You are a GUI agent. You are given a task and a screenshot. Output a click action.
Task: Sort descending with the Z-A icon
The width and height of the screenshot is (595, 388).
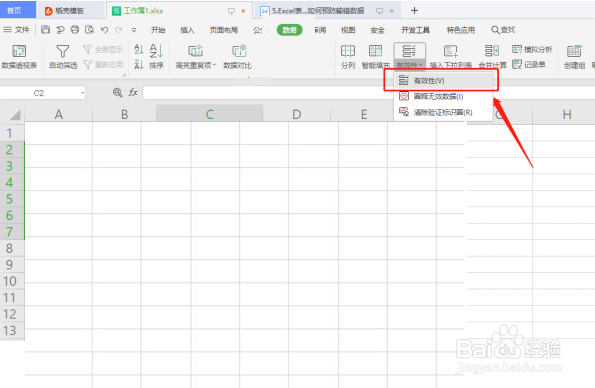click(x=139, y=65)
